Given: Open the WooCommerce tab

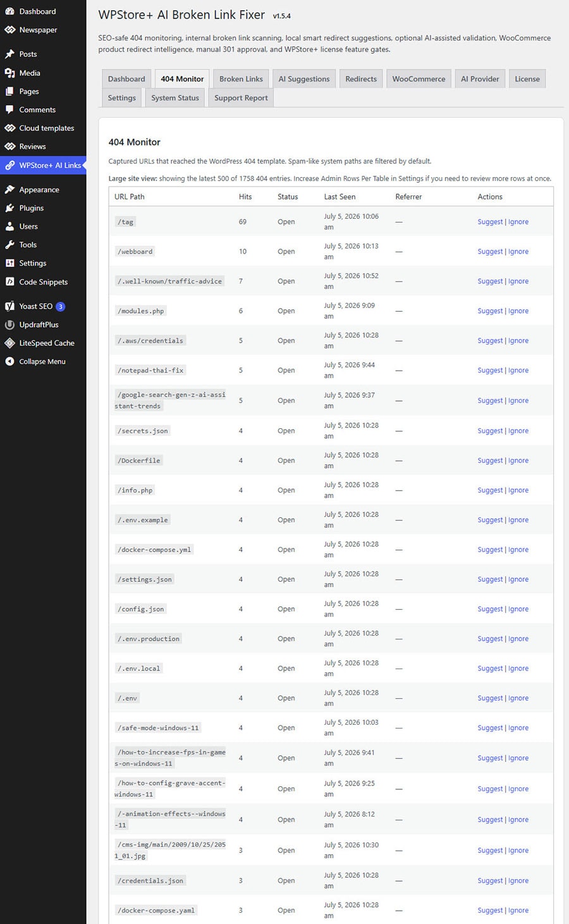Looking at the screenshot, I should tap(419, 79).
